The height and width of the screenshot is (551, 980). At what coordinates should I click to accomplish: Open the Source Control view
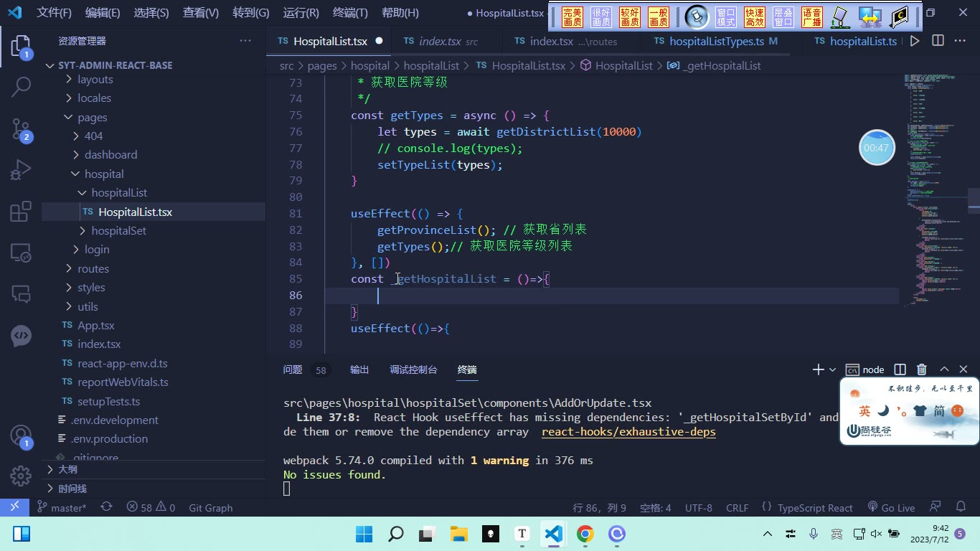point(21,129)
